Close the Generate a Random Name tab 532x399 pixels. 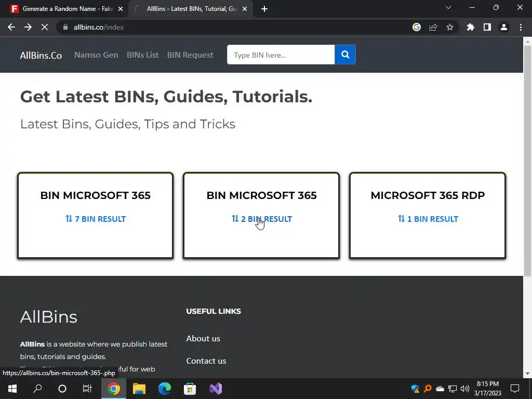tap(121, 9)
